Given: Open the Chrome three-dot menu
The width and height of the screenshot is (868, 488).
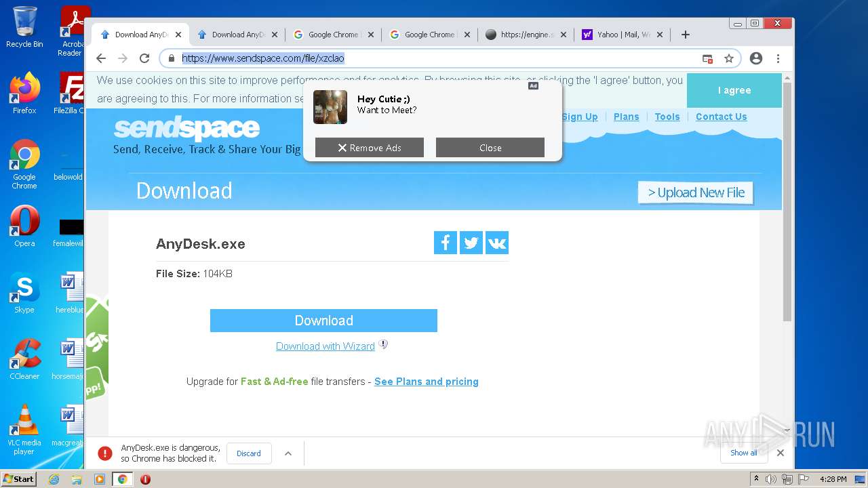Looking at the screenshot, I should point(778,58).
